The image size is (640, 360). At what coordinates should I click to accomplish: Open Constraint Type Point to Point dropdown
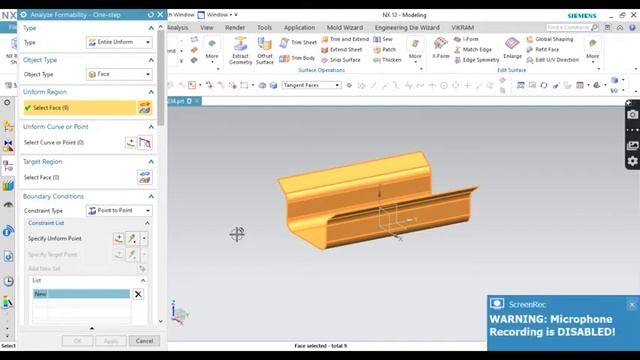point(119,211)
